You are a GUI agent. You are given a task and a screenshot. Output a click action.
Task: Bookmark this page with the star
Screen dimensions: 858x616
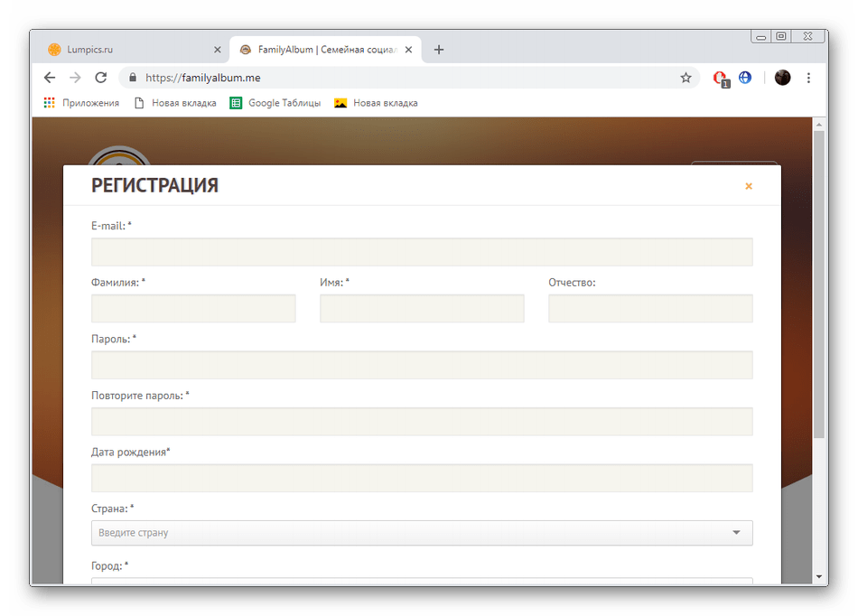tap(685, 78)
